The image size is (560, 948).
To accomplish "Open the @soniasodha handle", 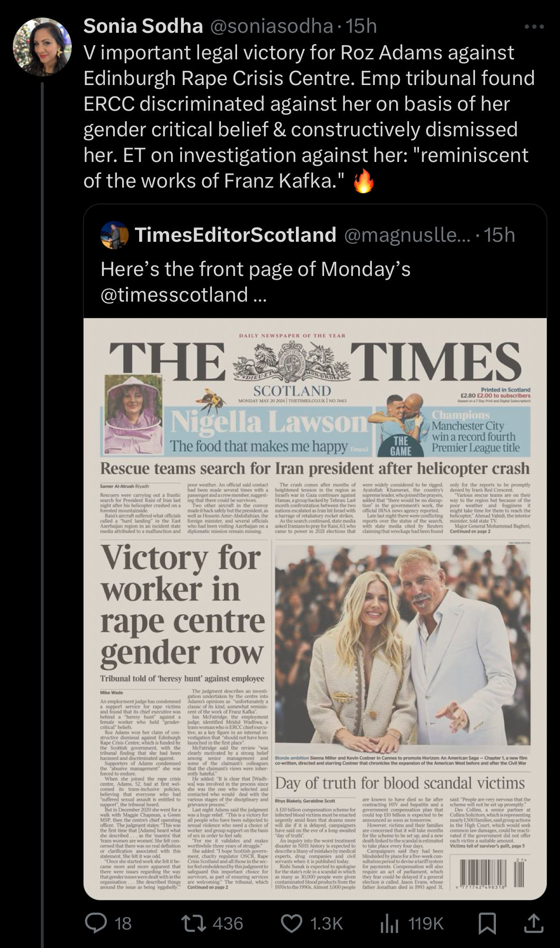I will tap(271, 26).
